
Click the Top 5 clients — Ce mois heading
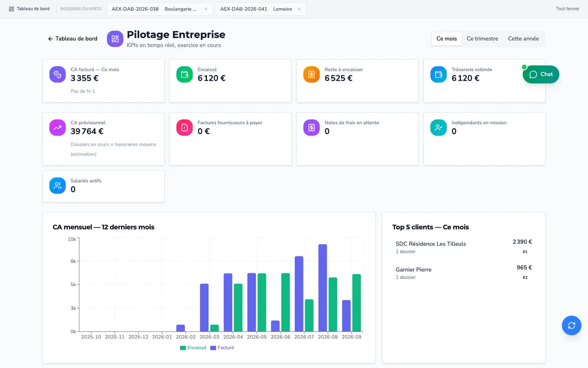[x=430, y=227]
